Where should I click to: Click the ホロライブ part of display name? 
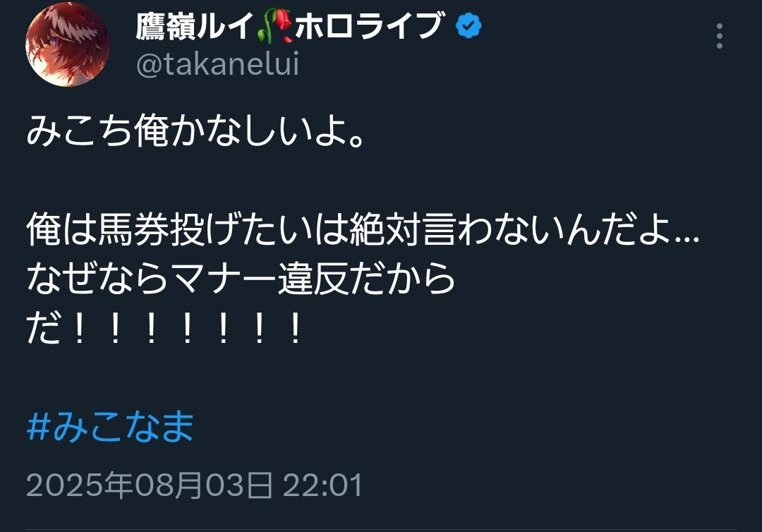tap(368, 25)
